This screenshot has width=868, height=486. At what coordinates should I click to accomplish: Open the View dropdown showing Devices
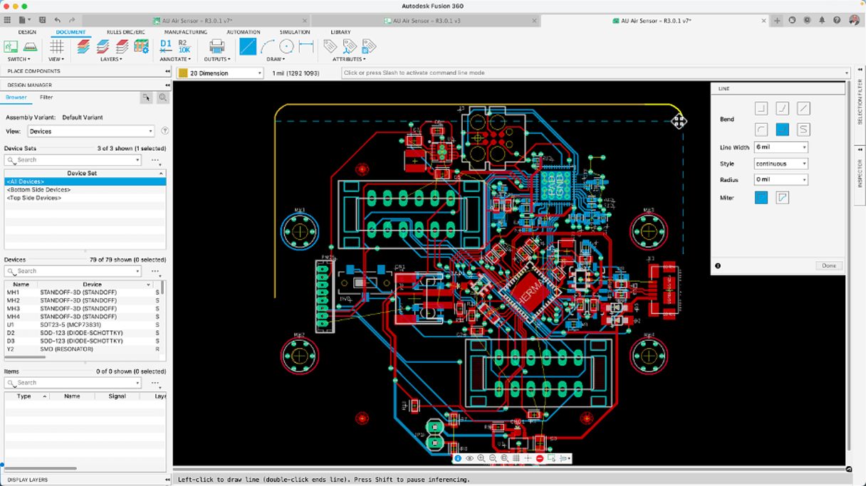point(90,131)
